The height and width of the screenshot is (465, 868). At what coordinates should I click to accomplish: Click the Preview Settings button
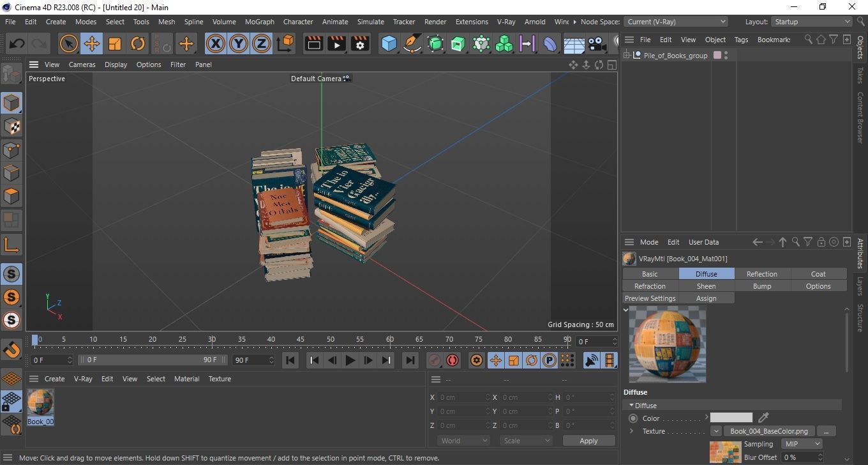650,298
